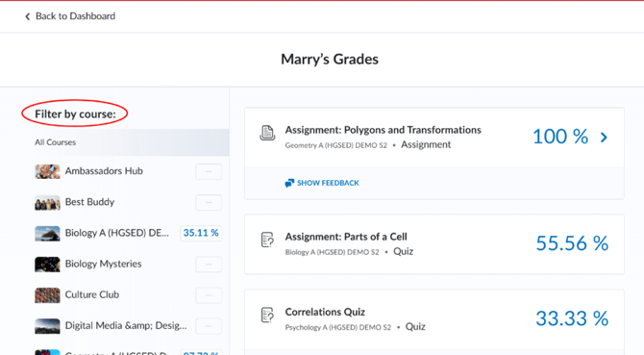Screen dimensions: 644x355
Task: Click the Show Feedback chat bubble icon
Action: 289,183
